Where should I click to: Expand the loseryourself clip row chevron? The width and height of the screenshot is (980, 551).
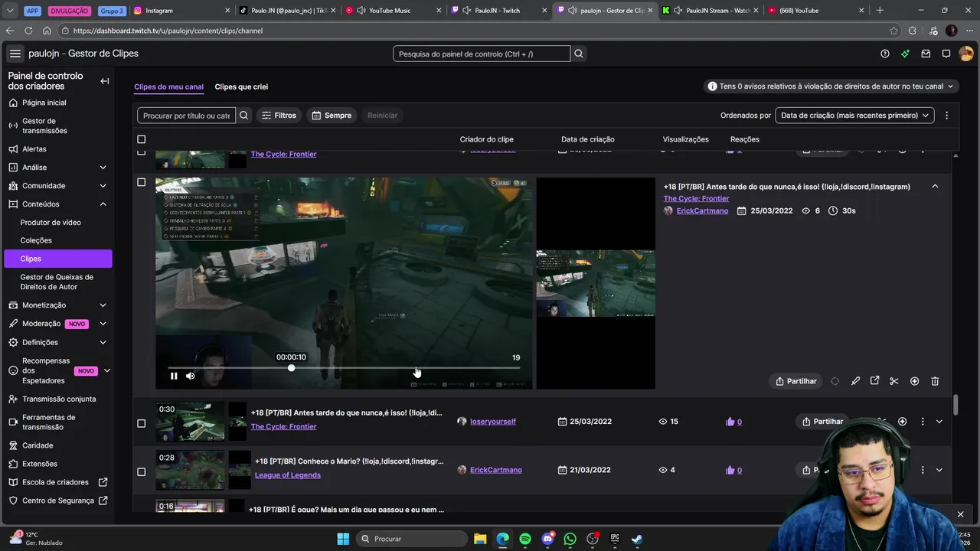point(939,422)
